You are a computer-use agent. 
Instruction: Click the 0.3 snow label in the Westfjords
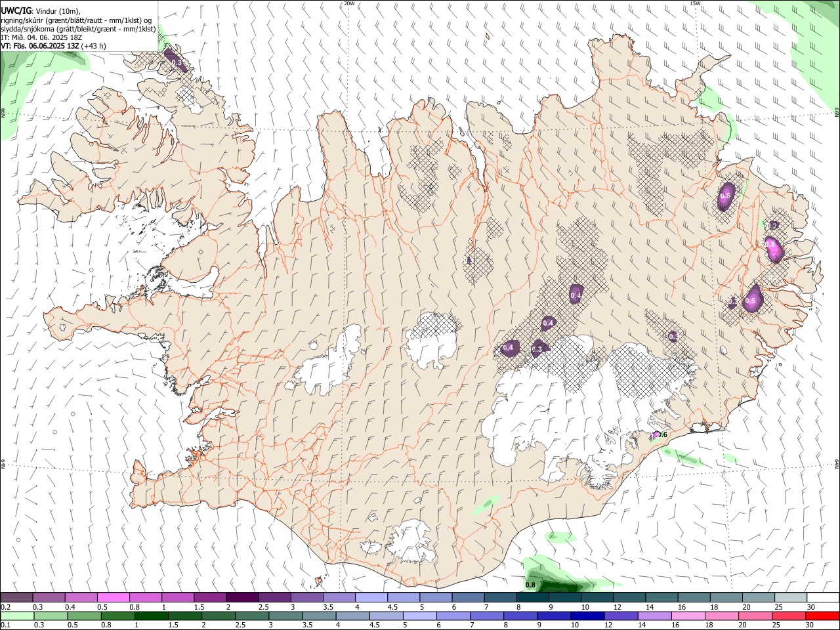(x=176, y=62)
